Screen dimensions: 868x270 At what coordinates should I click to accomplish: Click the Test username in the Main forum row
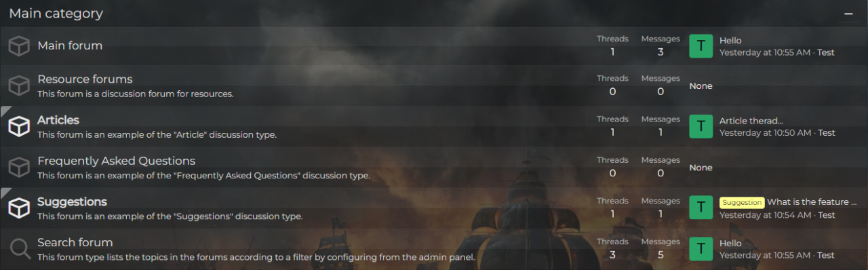[x=826, y=52]
